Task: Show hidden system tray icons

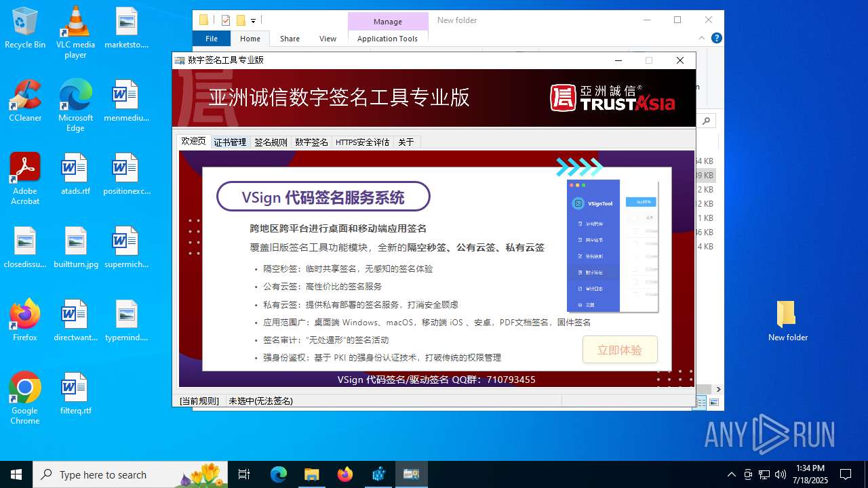Action: tap(731, 474)
